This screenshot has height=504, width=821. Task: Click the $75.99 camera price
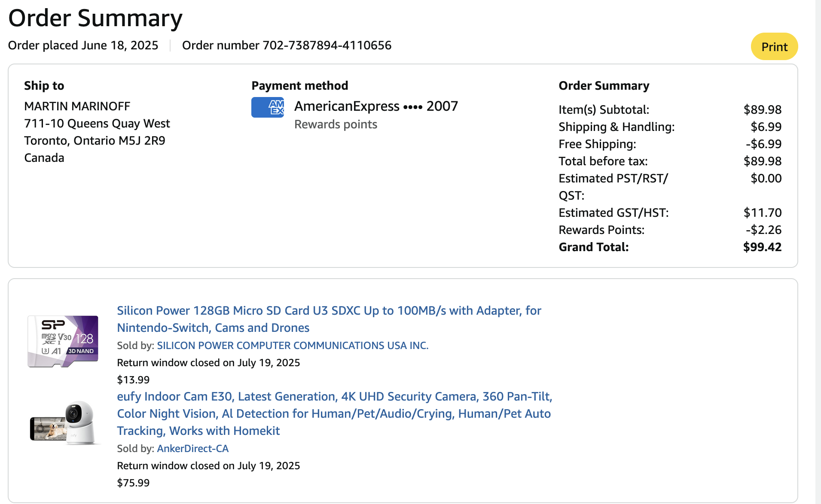(x=133, y=483)
